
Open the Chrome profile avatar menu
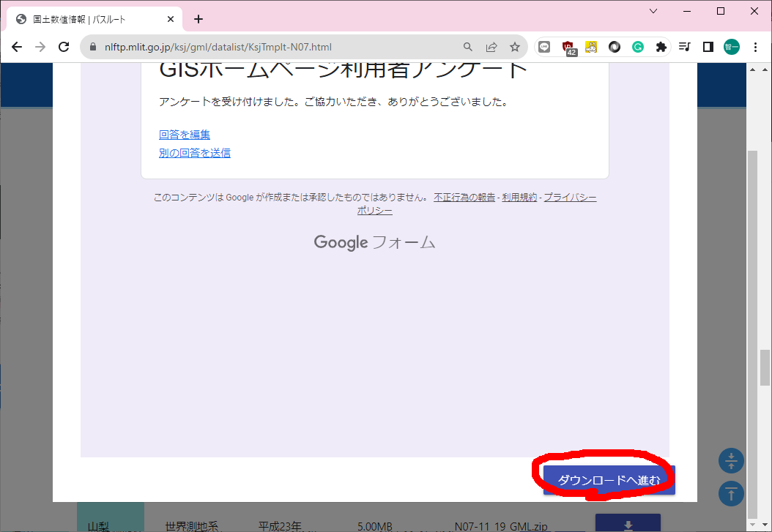coord(732,47)
